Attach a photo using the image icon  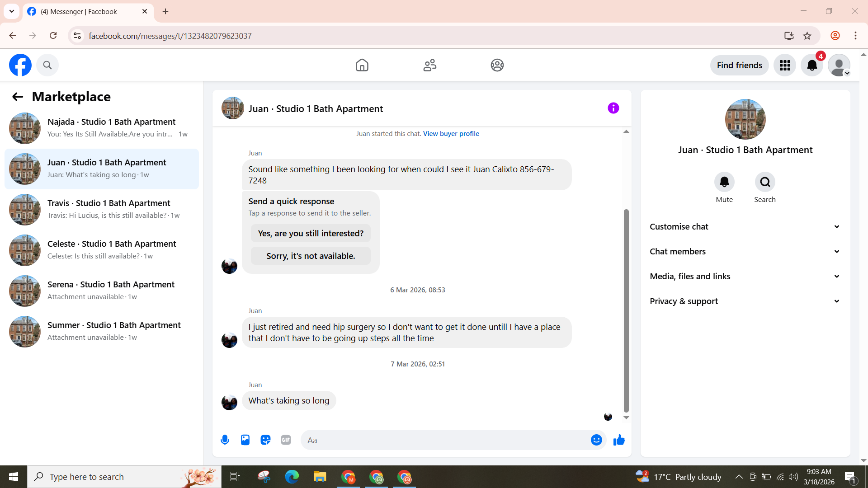pyautogui.click(x=245, y=440)
